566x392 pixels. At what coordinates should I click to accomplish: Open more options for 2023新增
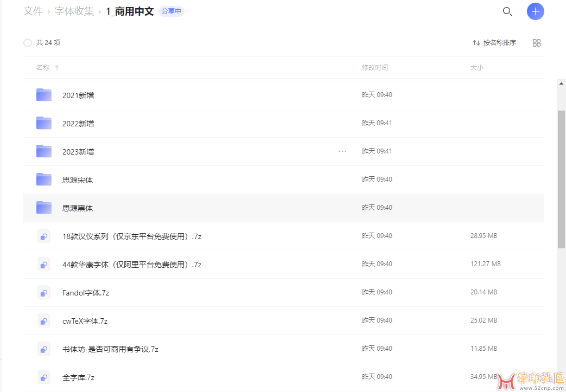point(342,151)
